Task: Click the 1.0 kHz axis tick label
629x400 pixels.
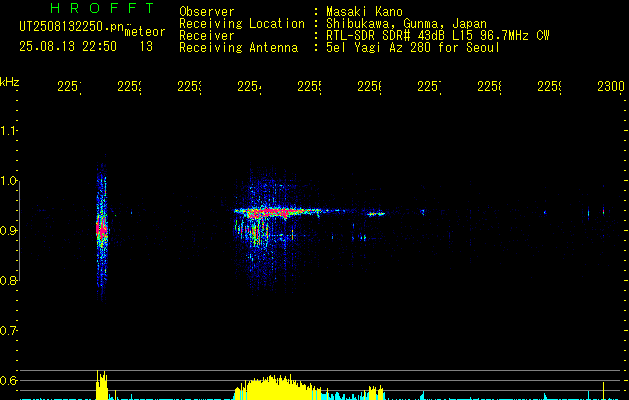Action: coord(8,181)
